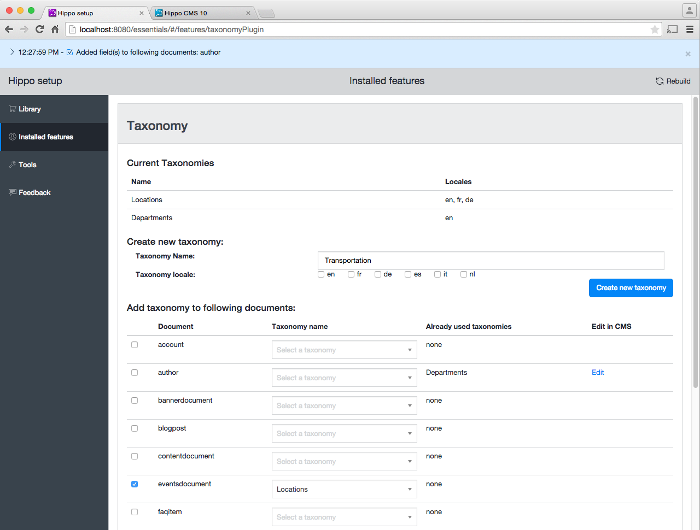Open taxonomy dropdown for bannerdocument
This screenshot has width=700, height=530.
(x=344, y=405)
